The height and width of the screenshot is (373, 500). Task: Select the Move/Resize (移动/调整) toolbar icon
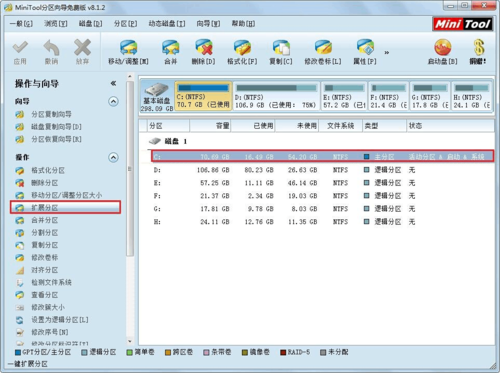(x=128, y=48)
